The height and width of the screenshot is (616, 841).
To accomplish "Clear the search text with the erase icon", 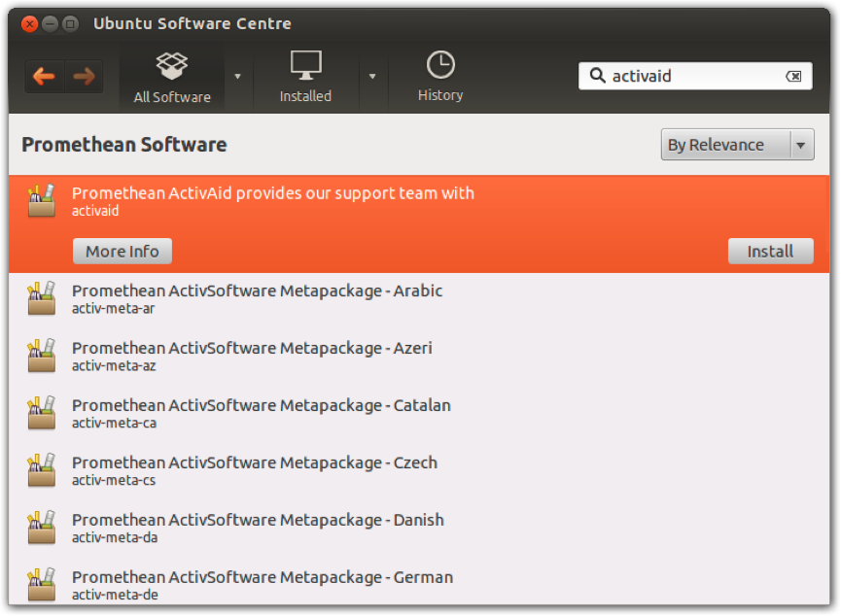I will (796, 76).
